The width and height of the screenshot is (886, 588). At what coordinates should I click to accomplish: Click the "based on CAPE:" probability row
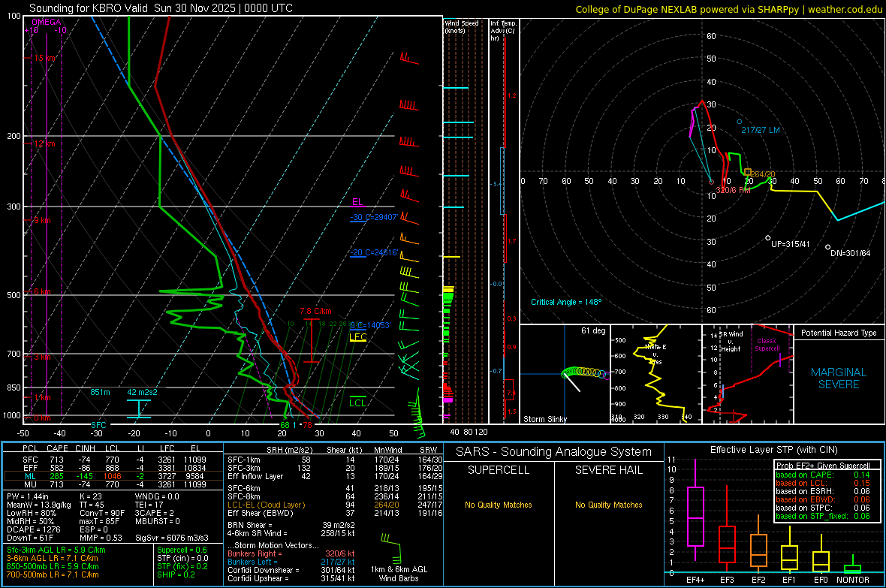[x=823, y=475]
